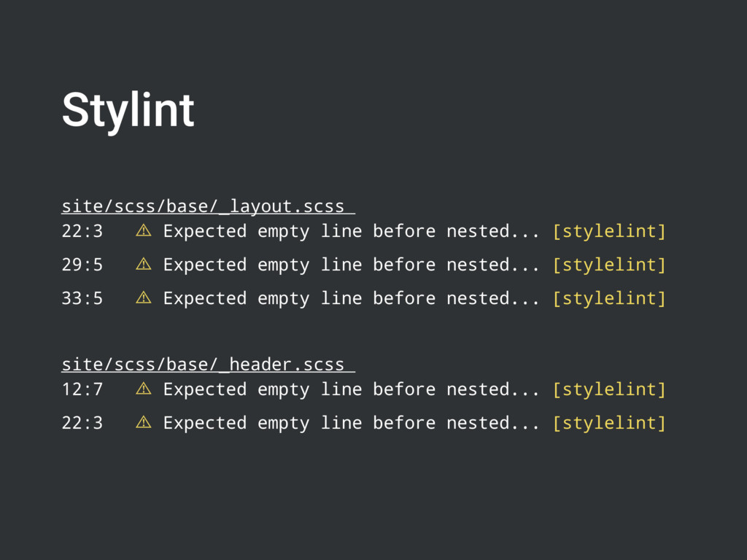Open the site/scss/base/_header.scss file link

(208, 365)
